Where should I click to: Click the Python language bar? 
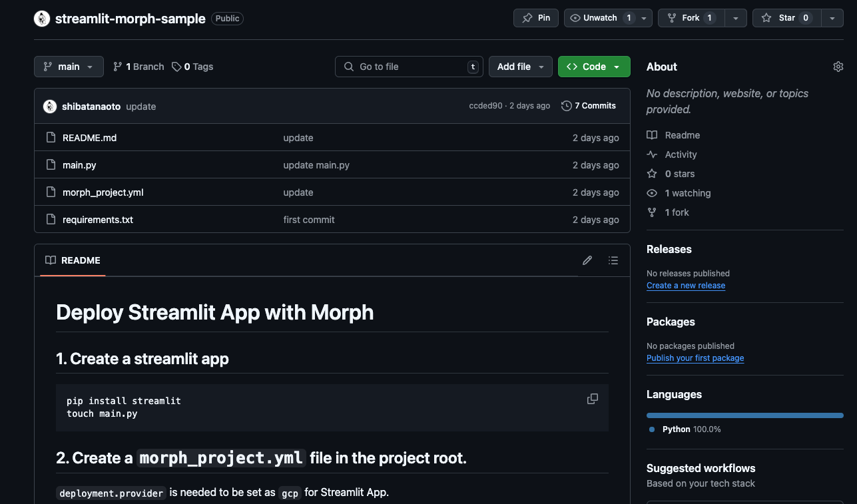click(745, 415)
